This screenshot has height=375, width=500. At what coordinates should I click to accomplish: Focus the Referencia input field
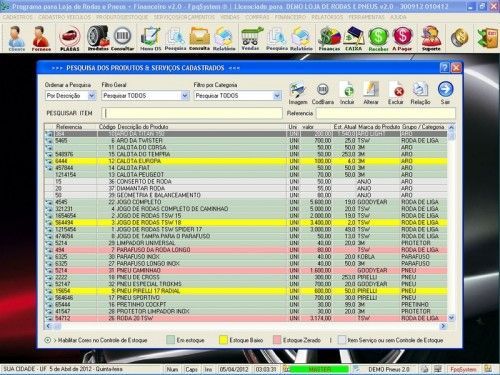click(x=385, y=113)
